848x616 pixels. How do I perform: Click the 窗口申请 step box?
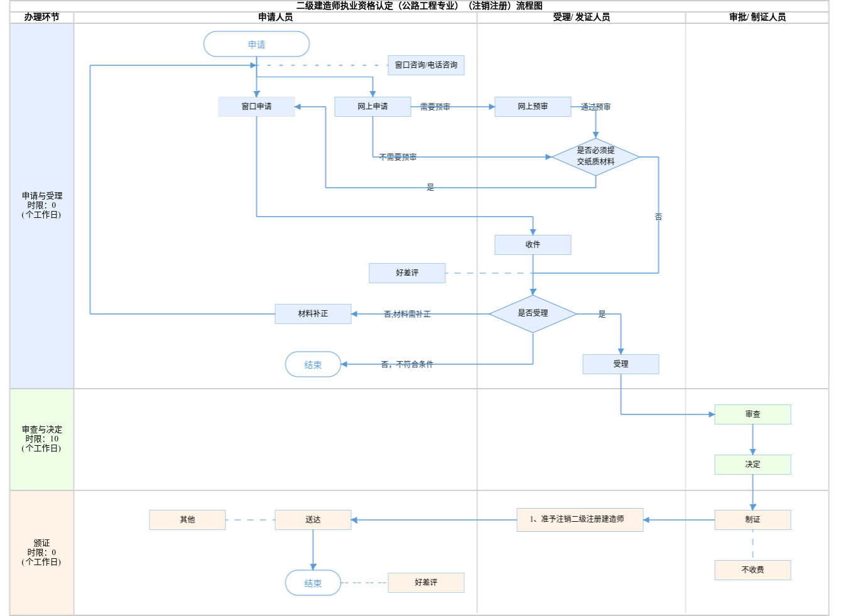pyautogui.click(x=256, y=107)
